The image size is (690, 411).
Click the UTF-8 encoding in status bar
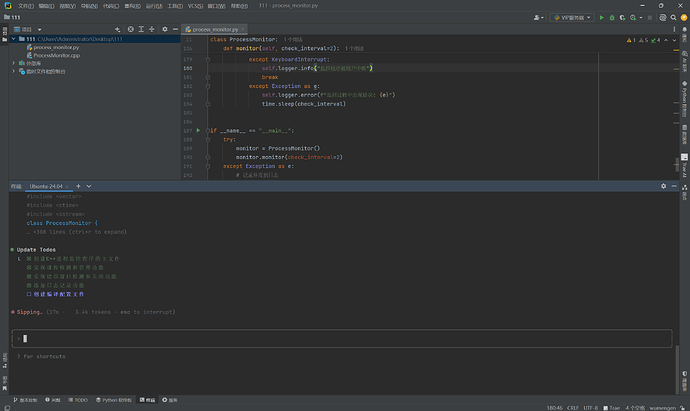coord(591,407)
